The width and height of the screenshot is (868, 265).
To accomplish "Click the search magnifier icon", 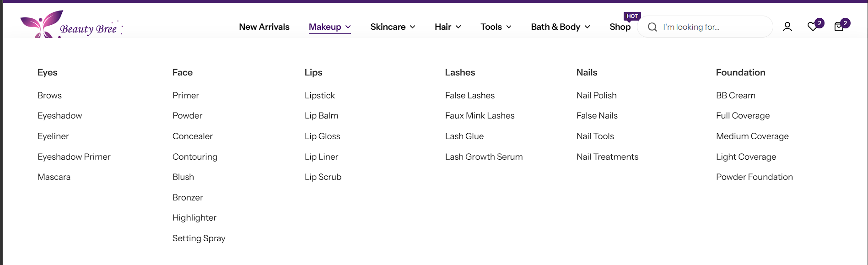I will pos(652,27).
